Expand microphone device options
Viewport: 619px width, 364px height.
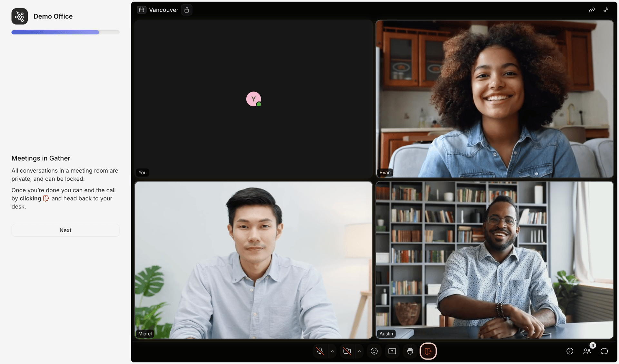tap(333, 351)
